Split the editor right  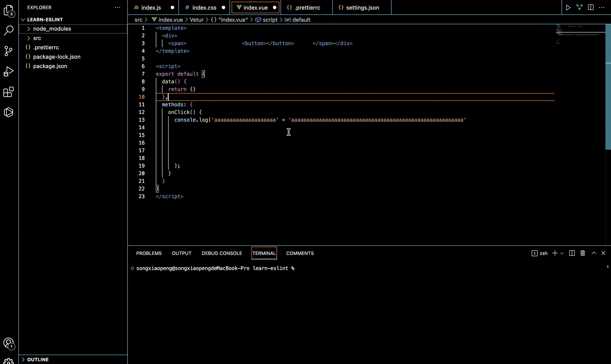tap(591, 8)
